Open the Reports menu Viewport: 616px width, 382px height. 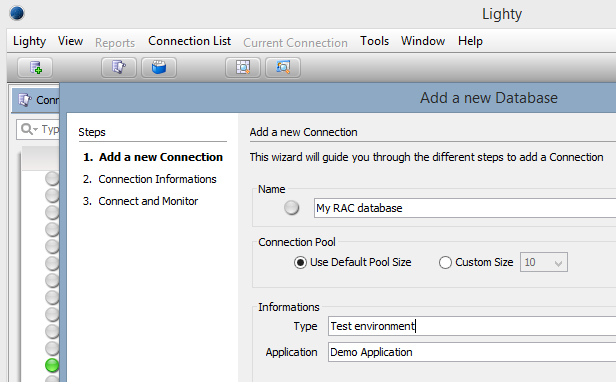(x=115, y=42)
